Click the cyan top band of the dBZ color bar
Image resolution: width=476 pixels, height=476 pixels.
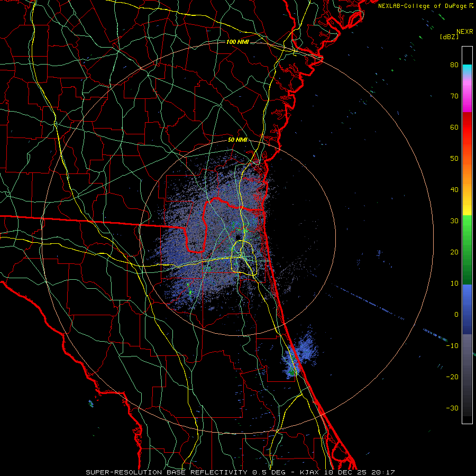click(x=467, y=69)
